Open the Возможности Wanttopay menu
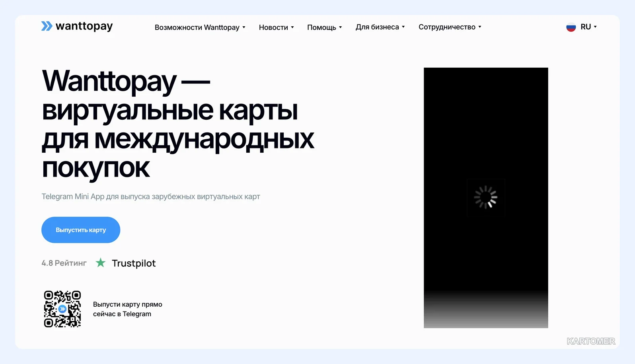The width and height of the screenshot is (635, 364). 200,27
